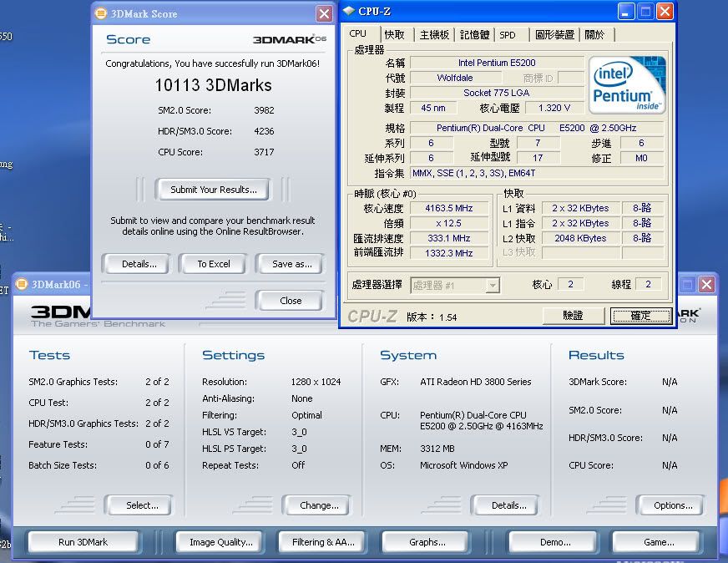Screen dimensions: 728x563
Task: Click the core speed 4163.5 MHz field
Action: [x=449, y=209]
